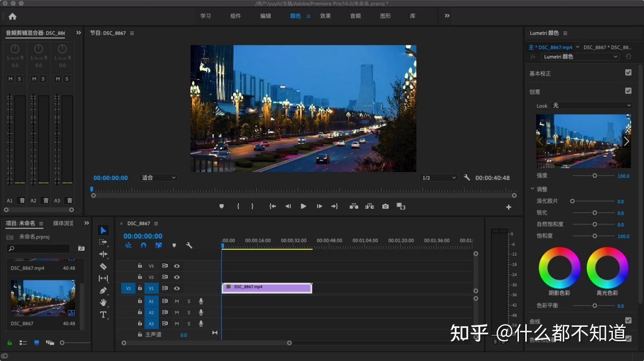Show more workspaces overflow chevron
644x361 pixels.
pyautogui.click(x=447, y=16)
